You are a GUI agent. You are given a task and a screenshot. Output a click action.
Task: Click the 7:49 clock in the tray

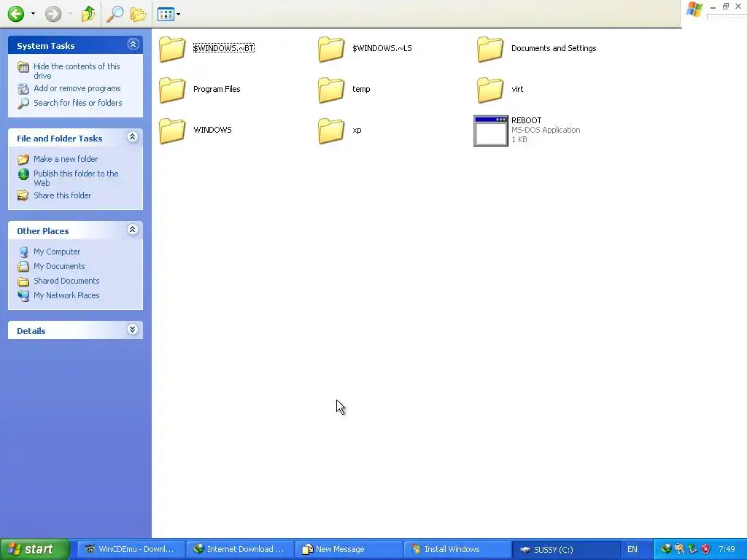727,549
